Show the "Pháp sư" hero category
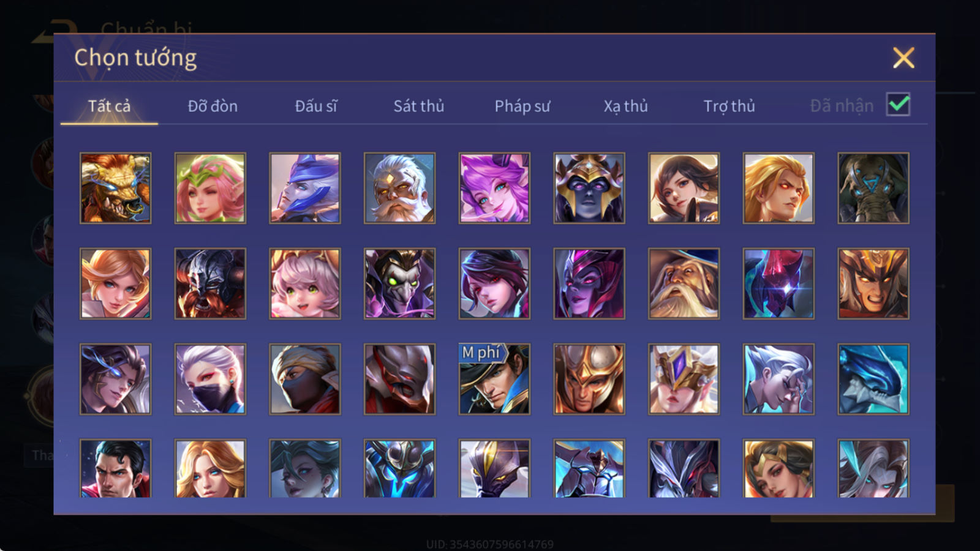This screenshot has width=980, height=551. pyautogui.click(x=522, y=106)
